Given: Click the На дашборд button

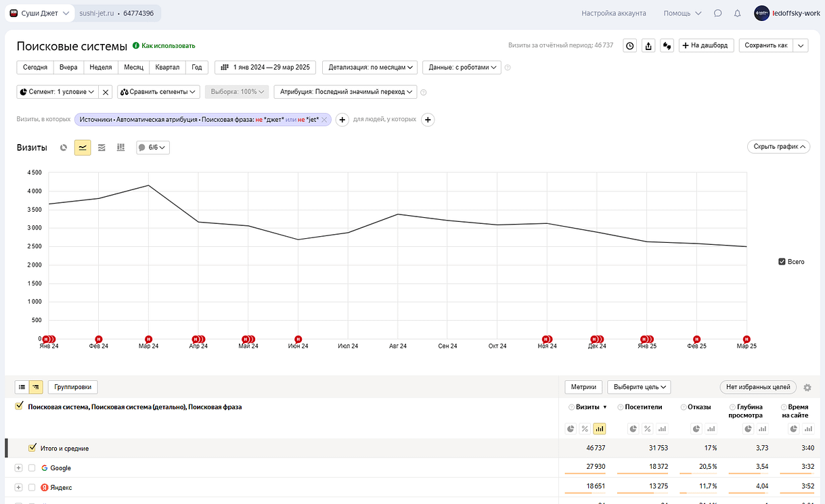Looking at the screenshot, I should click(x=706, y=45).
